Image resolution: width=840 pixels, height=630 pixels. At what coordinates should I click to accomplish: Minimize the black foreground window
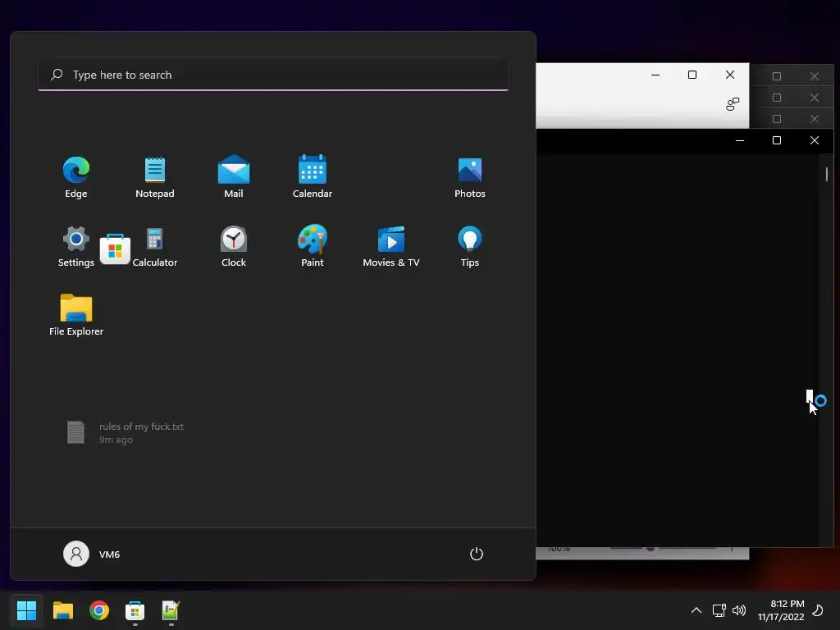[x=740, y=140]
